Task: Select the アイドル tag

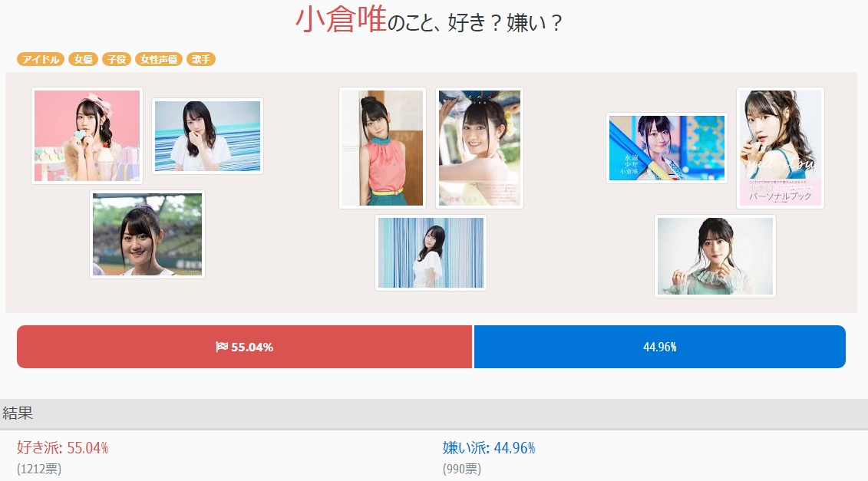Action: click(x=41, y=59)
